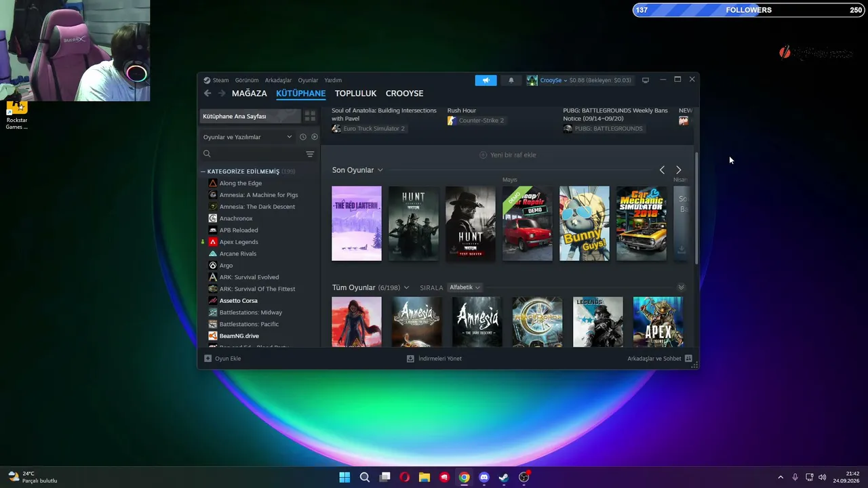Toggle ready-to-play filter icon
Screen dimensions: 868x488
click(x=314, y=137)
